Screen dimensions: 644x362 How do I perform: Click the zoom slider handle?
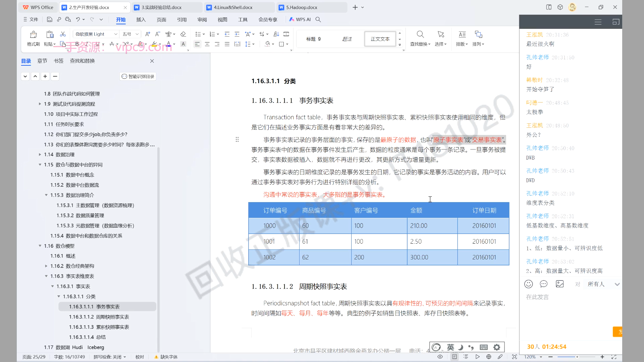pyautogui.click(x=577, y=357)
